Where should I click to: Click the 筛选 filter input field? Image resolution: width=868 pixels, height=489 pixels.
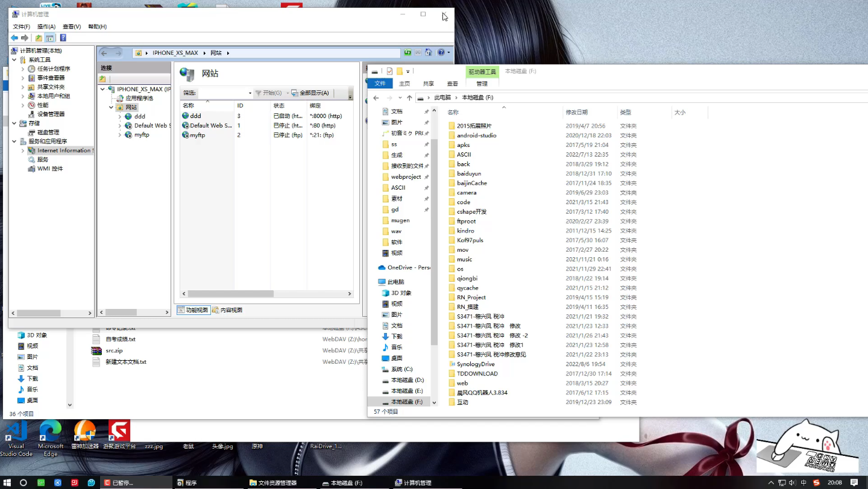click(x=222, y=93)
